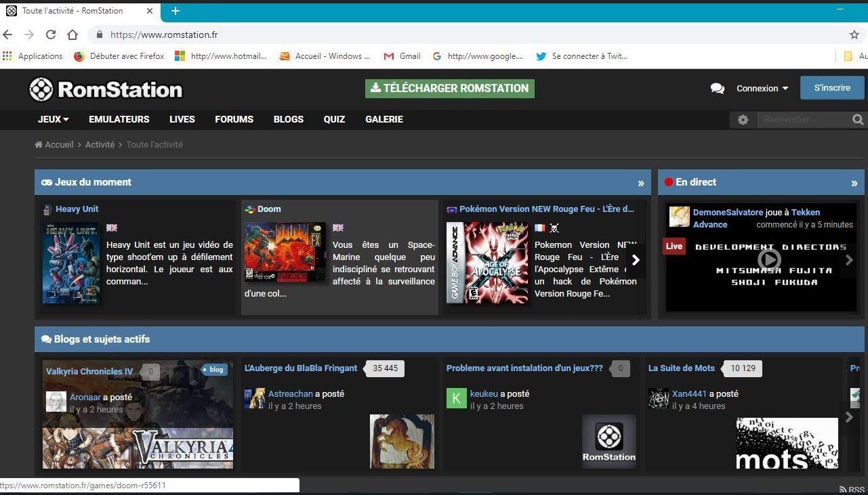Click the Activité breadcrumb
Image resolution: width=868 pixels, height=495 pixels.
click(x=100, y=145)
